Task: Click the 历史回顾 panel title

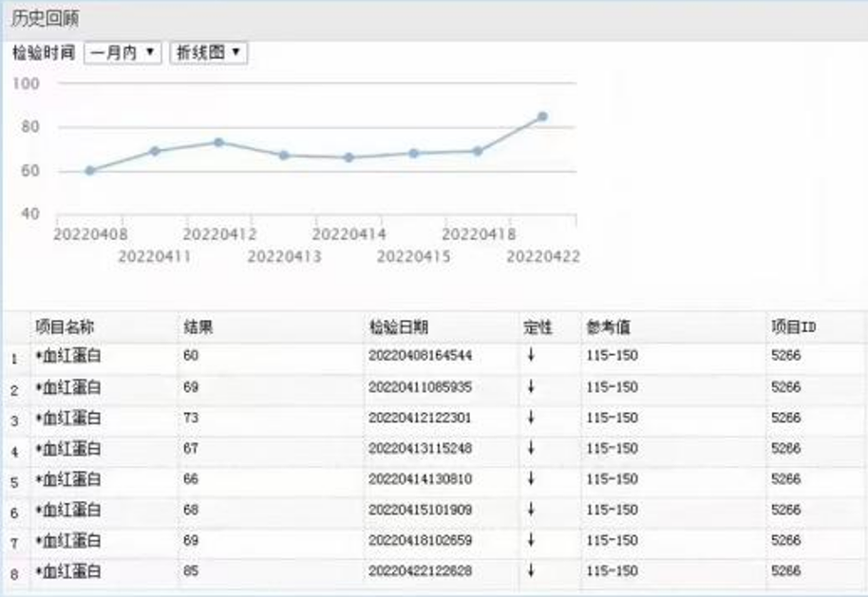Action: 46,18
